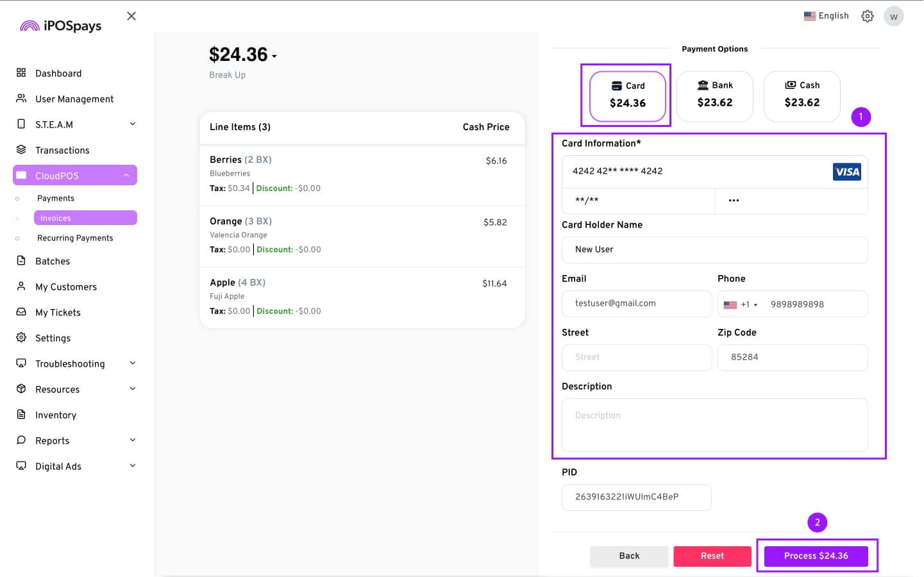
Task: Click the Process $24.36 button
Action: coord(816,556)
